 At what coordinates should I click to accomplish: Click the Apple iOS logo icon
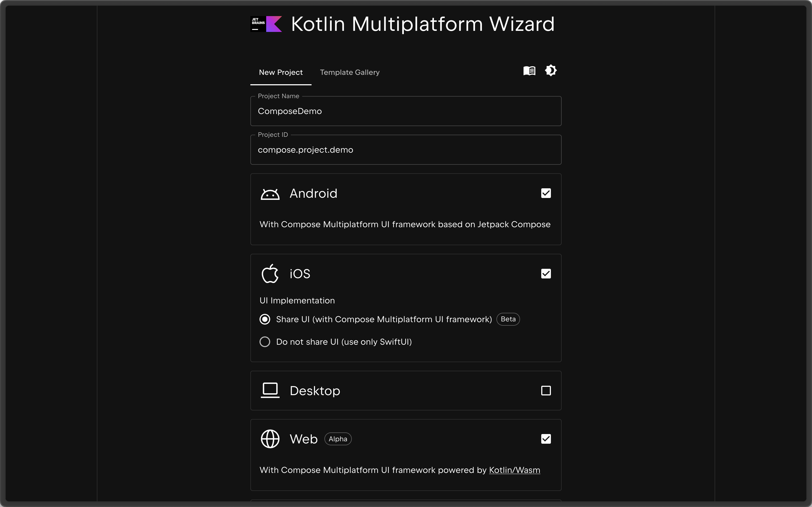click(269, 273)
